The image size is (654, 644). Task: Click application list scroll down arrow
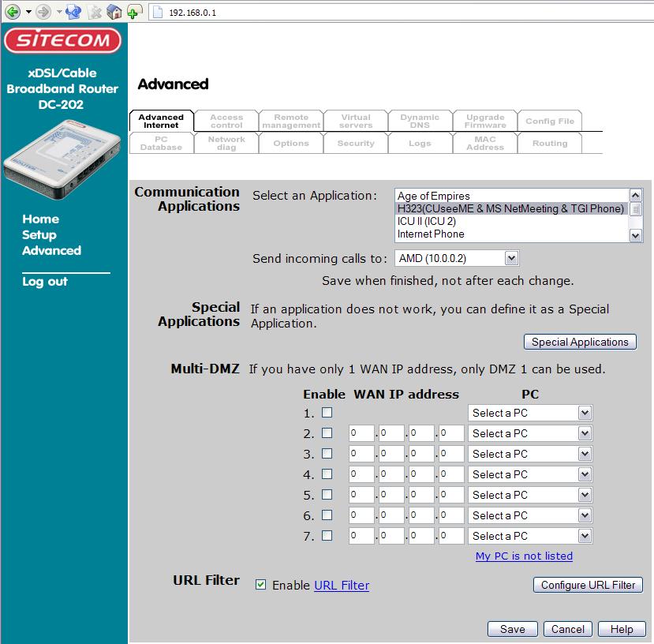635,236
